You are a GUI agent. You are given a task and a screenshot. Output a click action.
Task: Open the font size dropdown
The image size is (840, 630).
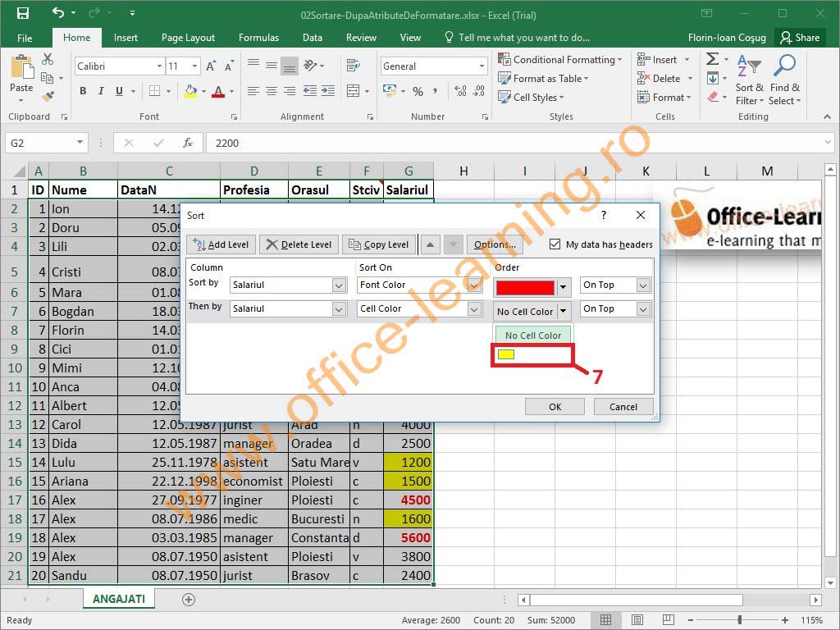click(194, 66)
